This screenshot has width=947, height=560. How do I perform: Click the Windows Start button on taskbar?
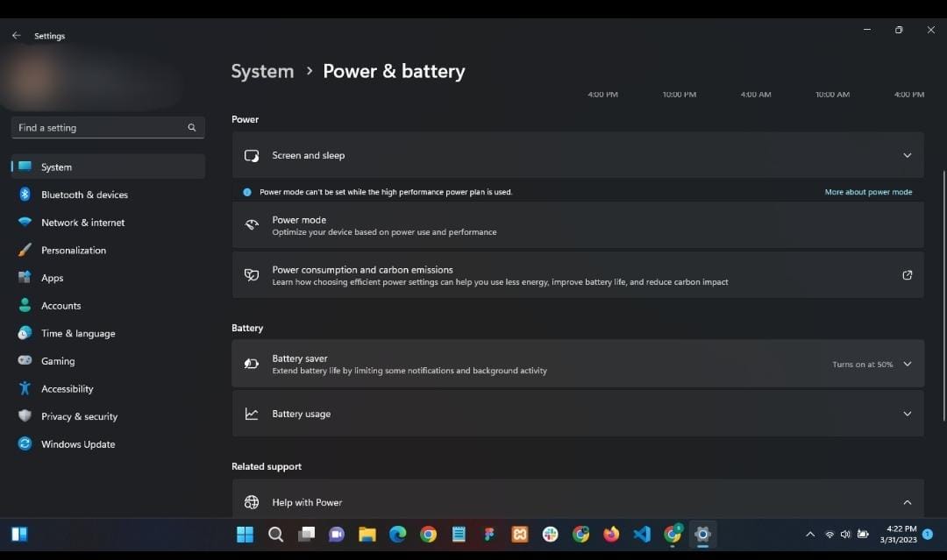245,535
